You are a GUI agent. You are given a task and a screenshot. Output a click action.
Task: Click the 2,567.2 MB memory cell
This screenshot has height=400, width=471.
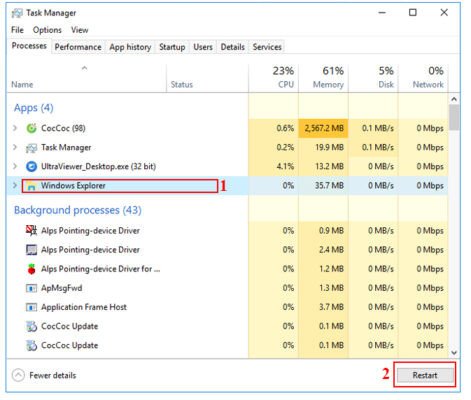pos(324,128)
